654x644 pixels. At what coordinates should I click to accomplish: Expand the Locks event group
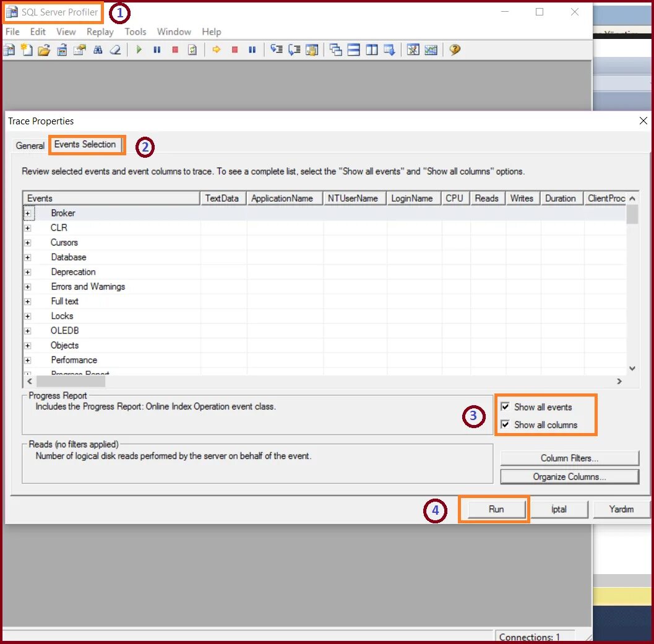pos(28,316)
